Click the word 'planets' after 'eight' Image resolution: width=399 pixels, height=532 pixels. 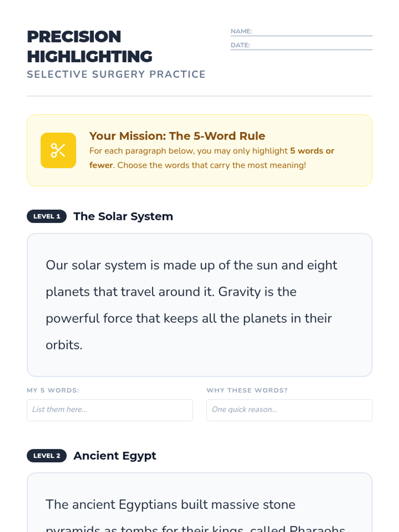tap(67, 292)
